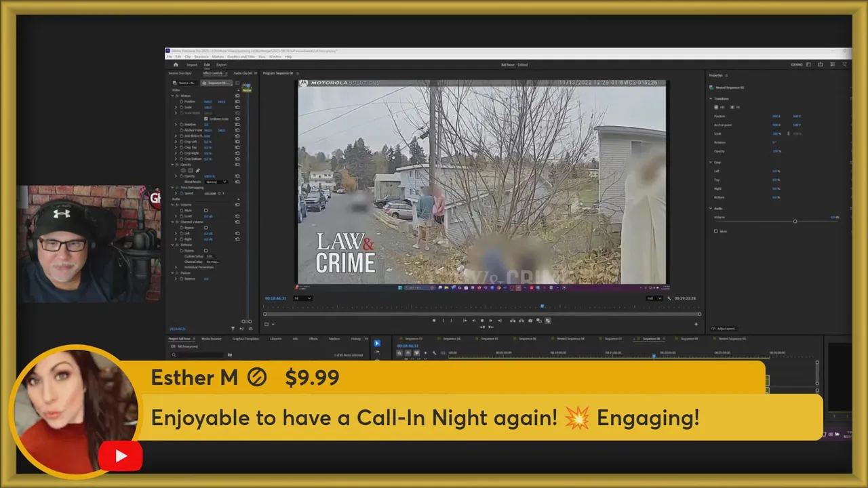
Task: Switch to Nested Sequence 04 timeline tab
Action: pos(570,338)
